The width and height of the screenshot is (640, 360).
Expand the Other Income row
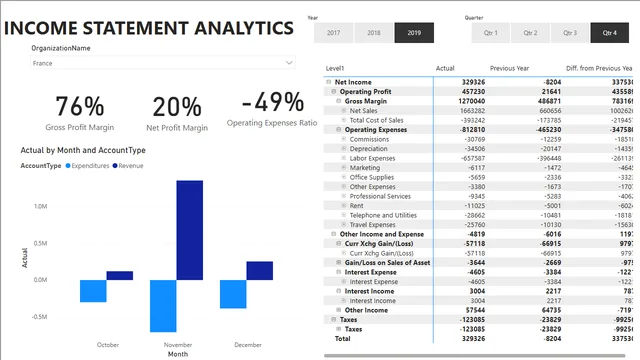pos(338,310)
